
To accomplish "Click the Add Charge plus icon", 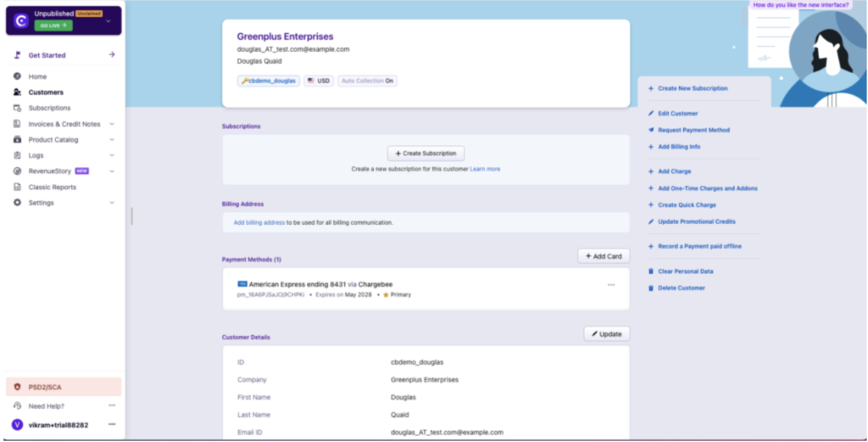I will tap(651, 171).
